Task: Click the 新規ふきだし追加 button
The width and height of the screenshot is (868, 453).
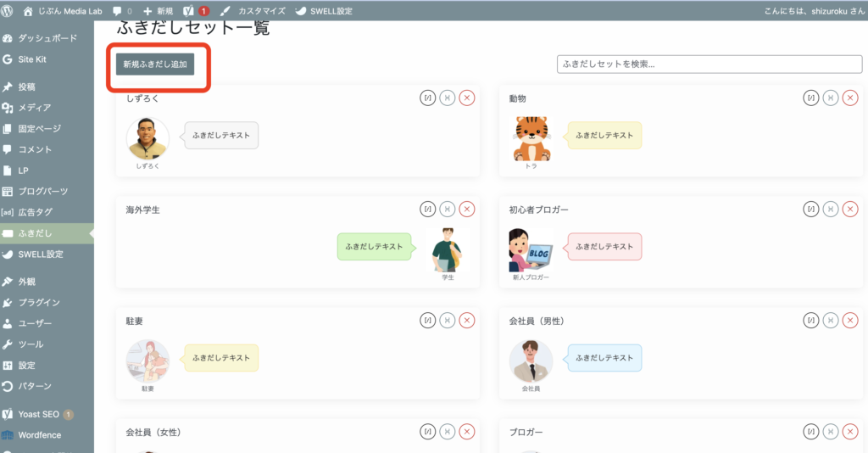Action: click(155, 64)
